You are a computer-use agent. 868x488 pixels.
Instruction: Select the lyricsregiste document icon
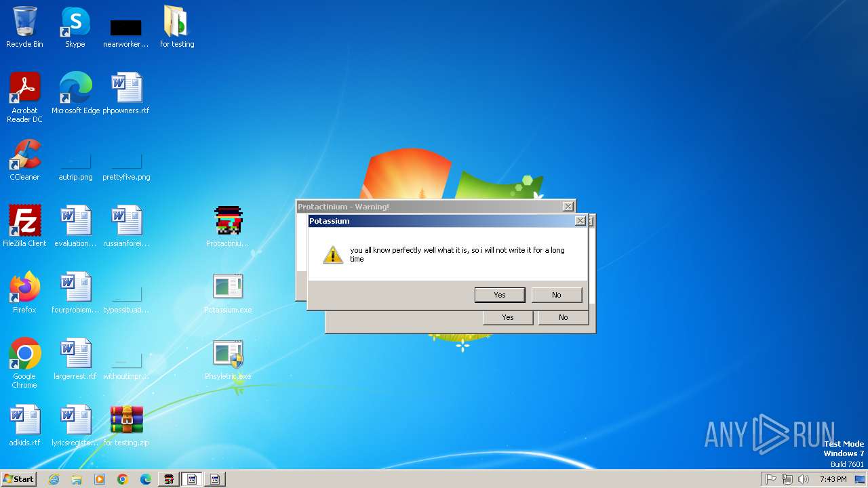75,426
